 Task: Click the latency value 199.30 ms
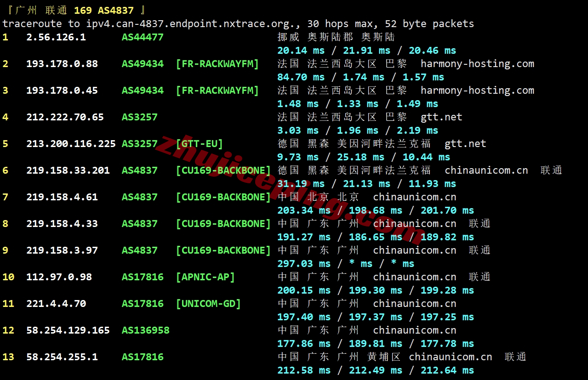[376, 290]
